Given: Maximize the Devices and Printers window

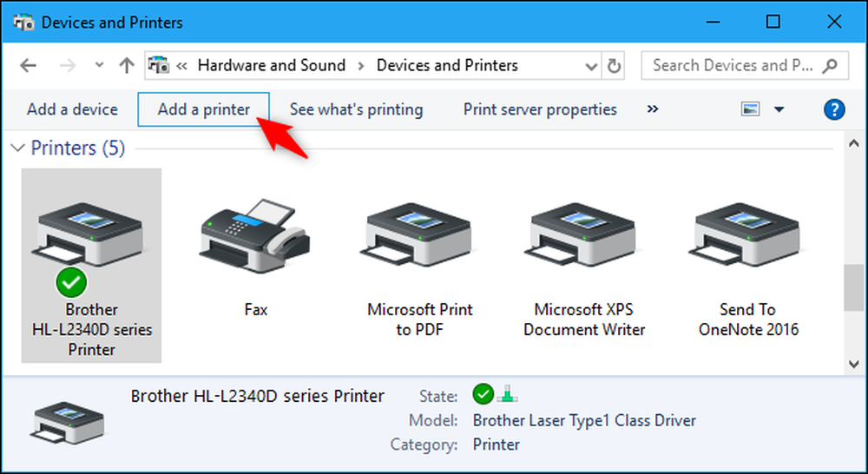Looking at the screenshot, I should [x=773, y=23].
